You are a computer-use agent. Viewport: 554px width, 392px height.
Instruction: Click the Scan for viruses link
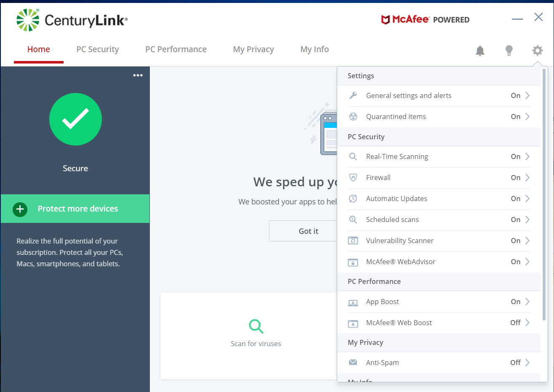tap(256, 344)
